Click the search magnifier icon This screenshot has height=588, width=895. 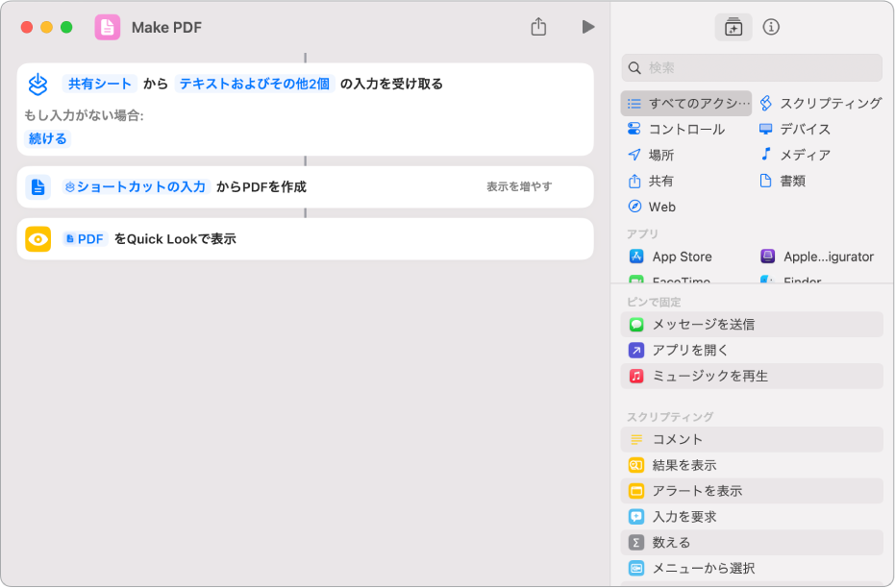click(634, 68)
